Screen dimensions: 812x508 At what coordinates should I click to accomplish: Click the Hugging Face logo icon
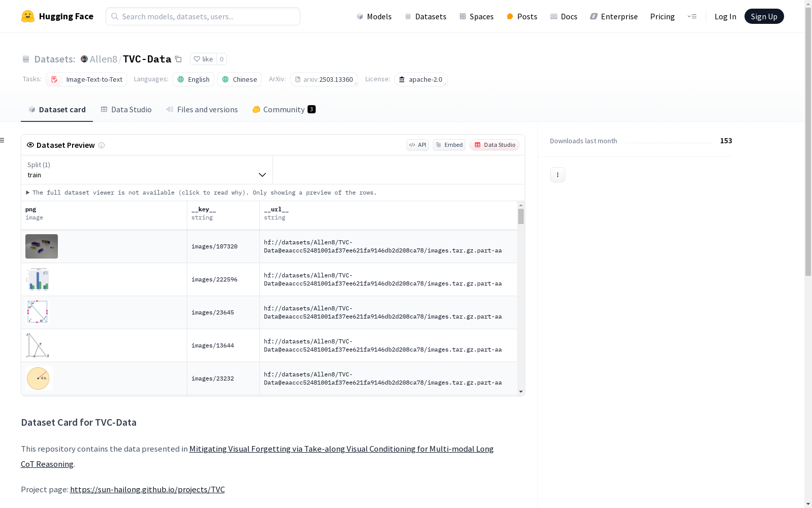click(x=28, y=16)
